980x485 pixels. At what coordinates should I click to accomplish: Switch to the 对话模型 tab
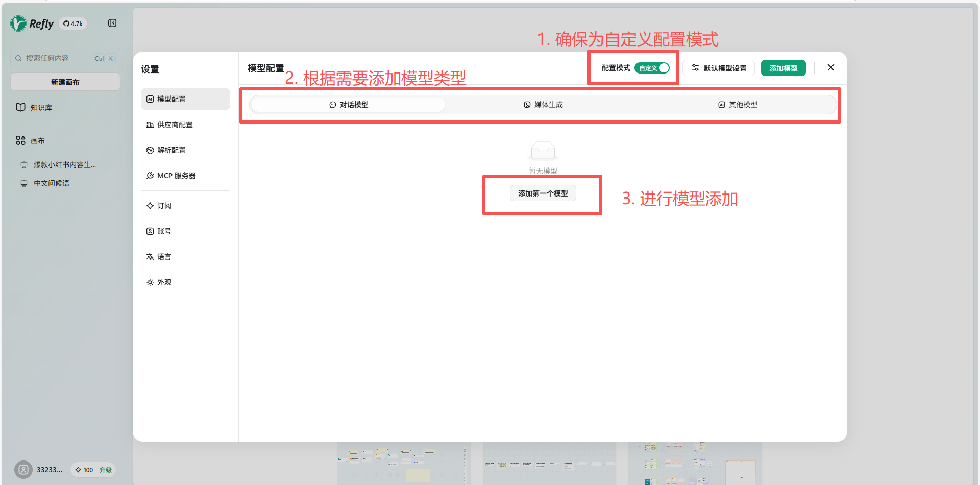point(349,105)
